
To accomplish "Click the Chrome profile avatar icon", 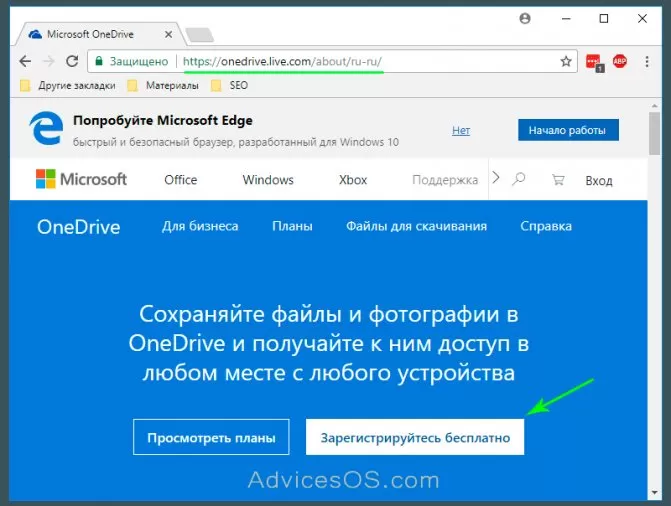I will pyautogui.click(x=525, y=18).
